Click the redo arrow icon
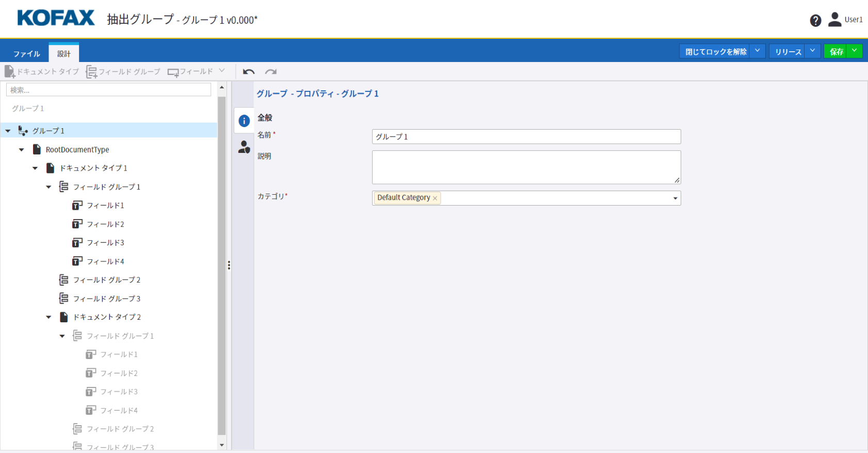 coord(271,72)
